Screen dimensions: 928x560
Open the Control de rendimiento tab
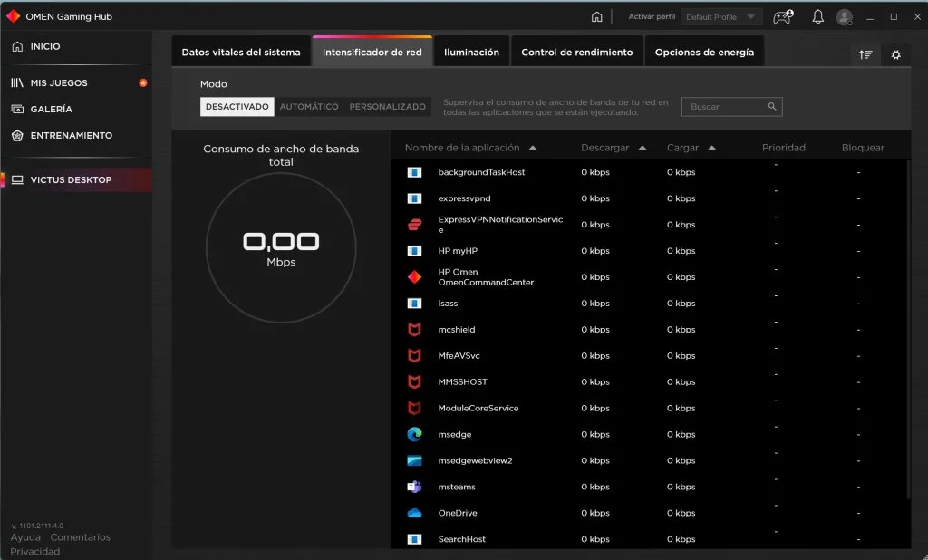coord(576,52)
